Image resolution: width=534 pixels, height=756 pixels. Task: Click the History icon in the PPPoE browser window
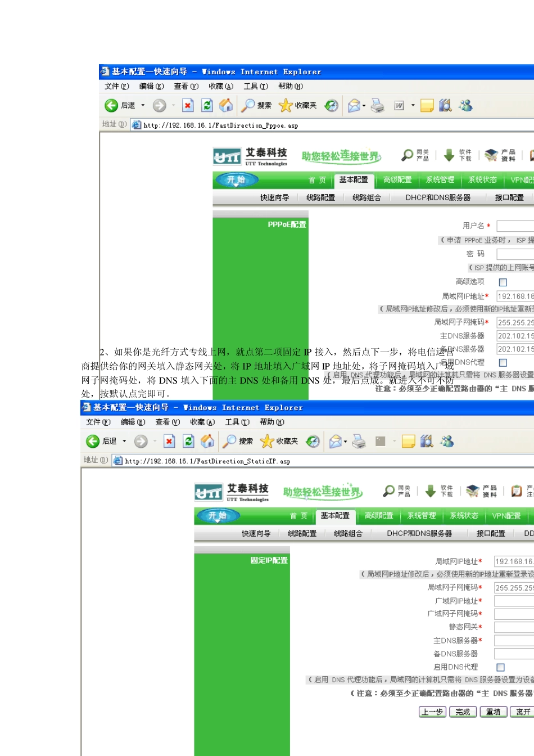pyautogui.click(x=332, y=105)
